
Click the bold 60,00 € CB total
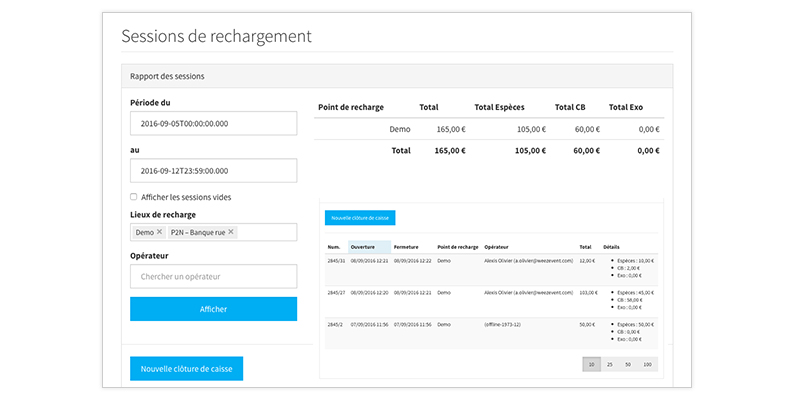point(587,151)
